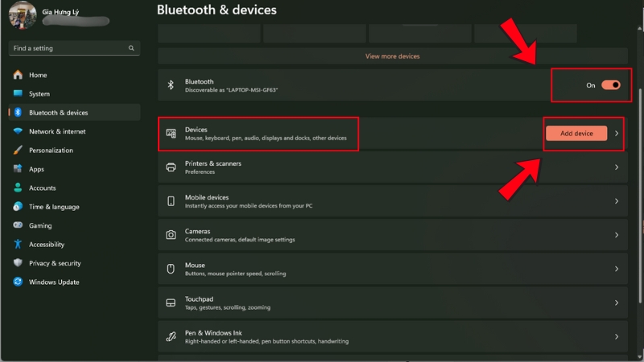The height and width of the screenshot is (362, 644).
Task: Click the Pen & Windows Ink pen icon
Action: (x=171, y=336)
